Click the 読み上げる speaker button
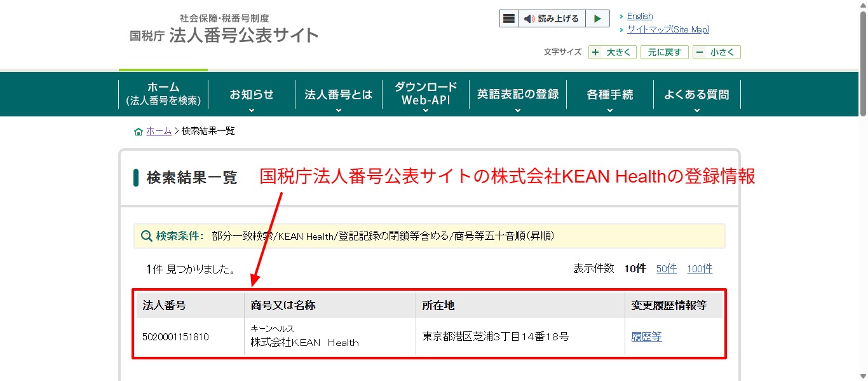Viewport: 868px width, 381px height. [552, 18]
